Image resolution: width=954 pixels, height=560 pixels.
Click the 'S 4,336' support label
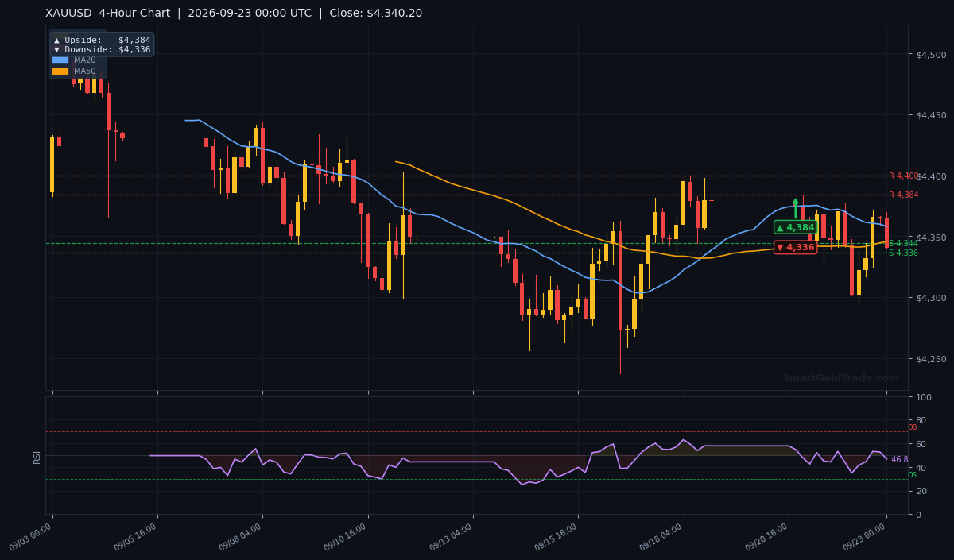pos(903,253)
